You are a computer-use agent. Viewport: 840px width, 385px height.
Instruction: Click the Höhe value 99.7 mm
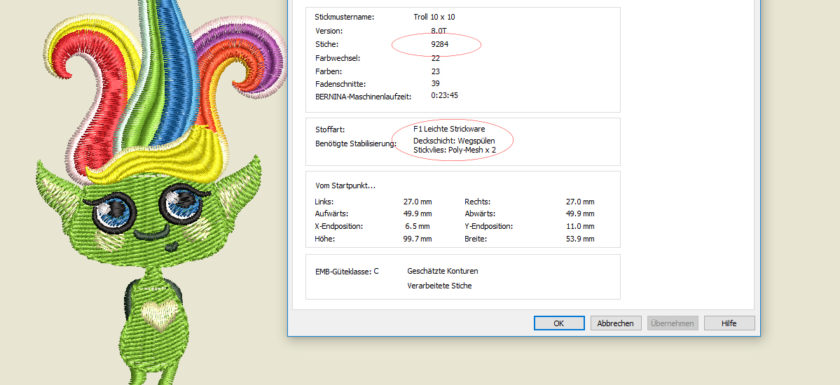(x=417, y=239)
